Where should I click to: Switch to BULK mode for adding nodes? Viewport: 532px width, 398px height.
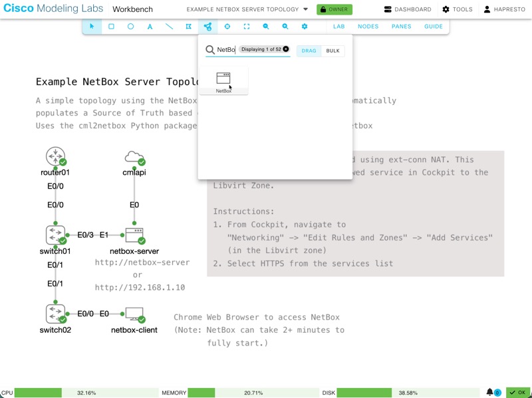tap(332, 50)
